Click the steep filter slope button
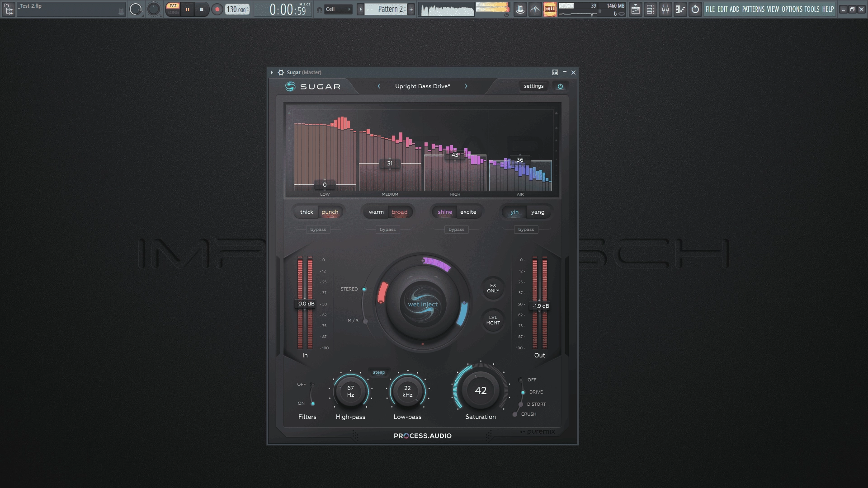Image resolution: width=868 pixels, height=488 pixels. (x=379, y=372)
